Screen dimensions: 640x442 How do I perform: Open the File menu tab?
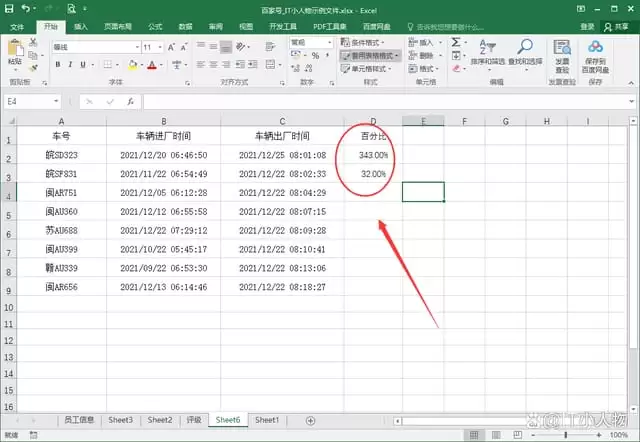[17, 27]
